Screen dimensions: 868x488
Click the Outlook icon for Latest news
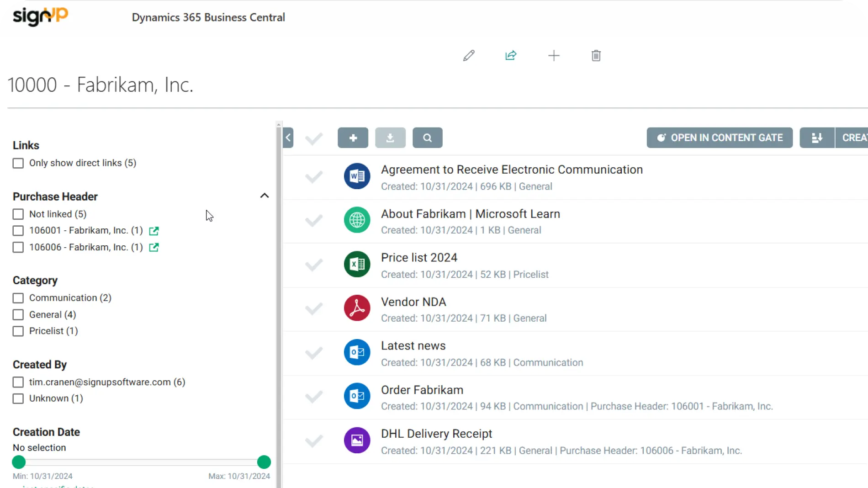357,352
